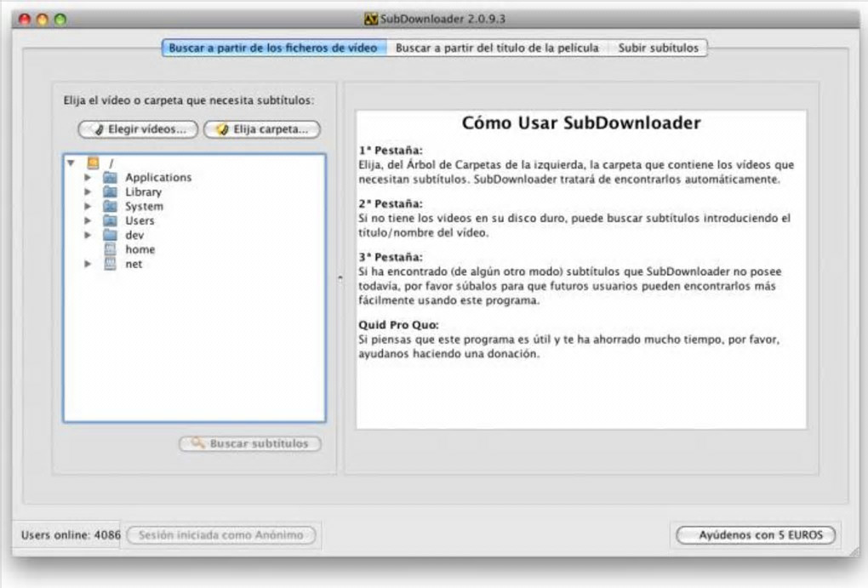The image size is (868, 588).
Task: Select the 'net' tree label
Action: pyautogui.click(x=134, y=264)
